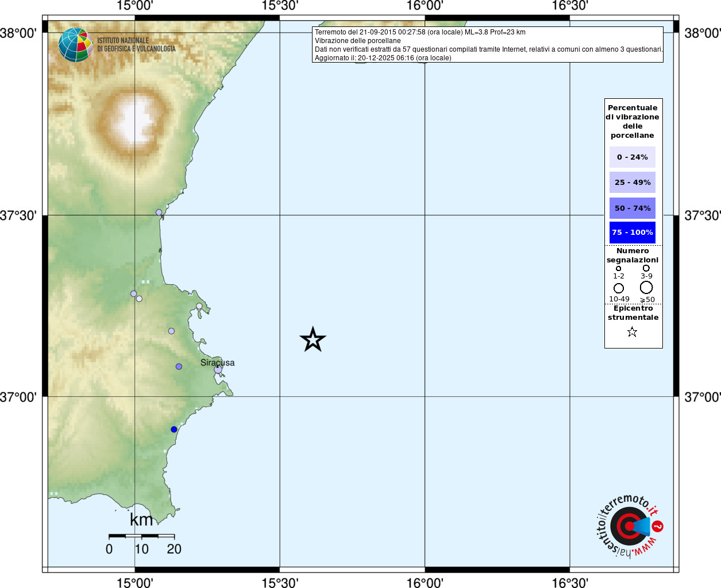Screen dimensions: 721x588
Task: Select the coastal circle marker on the 37°30' line
Action: 159,212
